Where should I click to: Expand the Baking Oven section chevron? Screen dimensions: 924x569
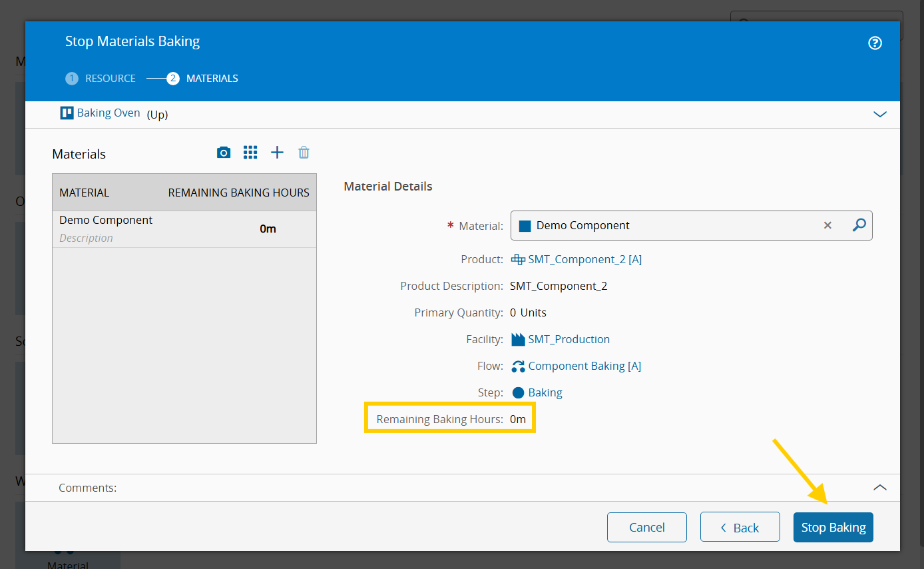879,115
